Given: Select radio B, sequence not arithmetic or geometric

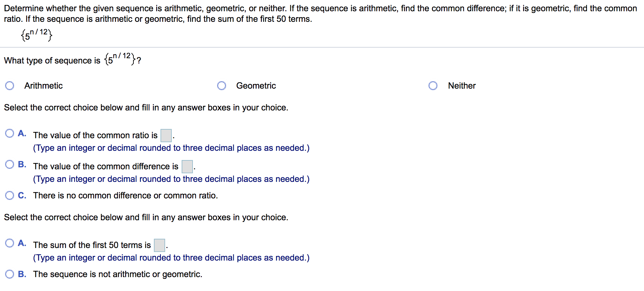Looking at the screenshot, I should 10,274.
